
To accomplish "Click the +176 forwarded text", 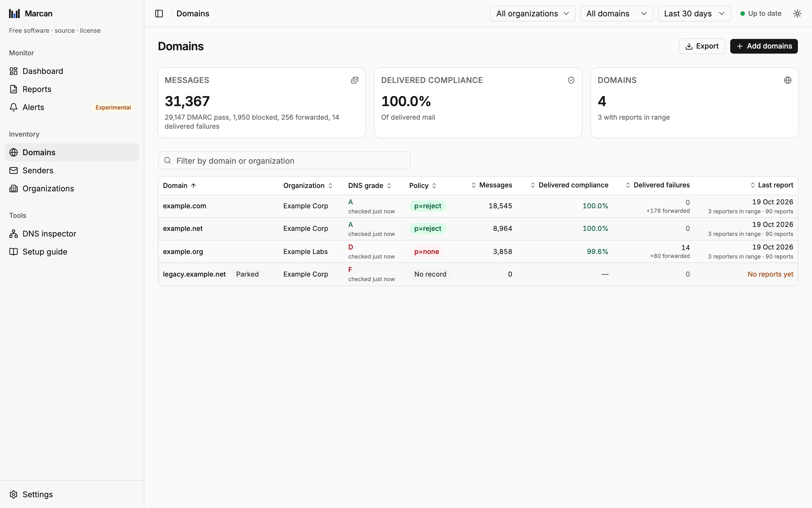I will pos(668,211).
